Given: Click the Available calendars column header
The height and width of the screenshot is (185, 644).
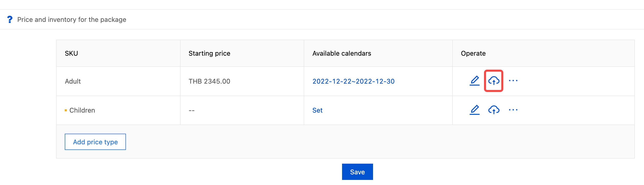Looking at the screenshot, I should [342, 53].
